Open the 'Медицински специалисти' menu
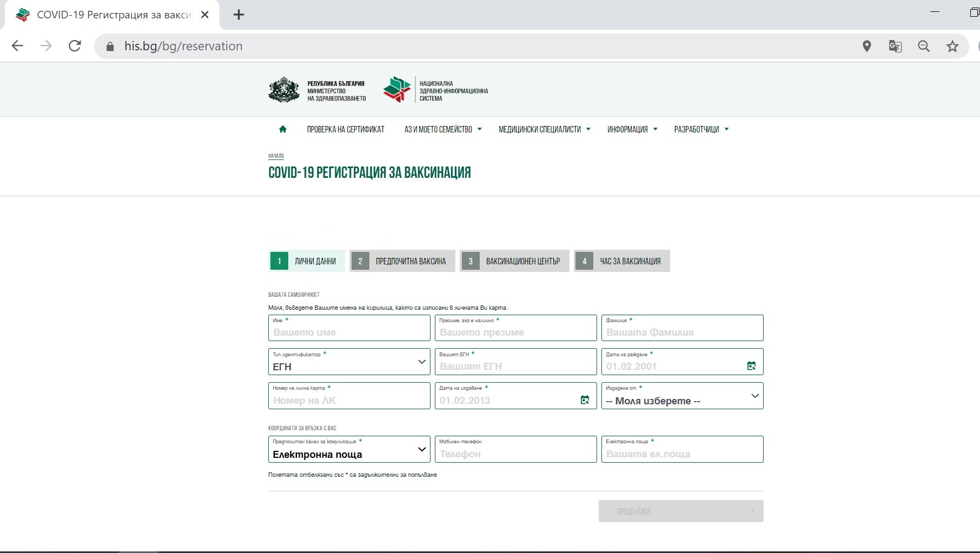 click(x=544, y=129)
